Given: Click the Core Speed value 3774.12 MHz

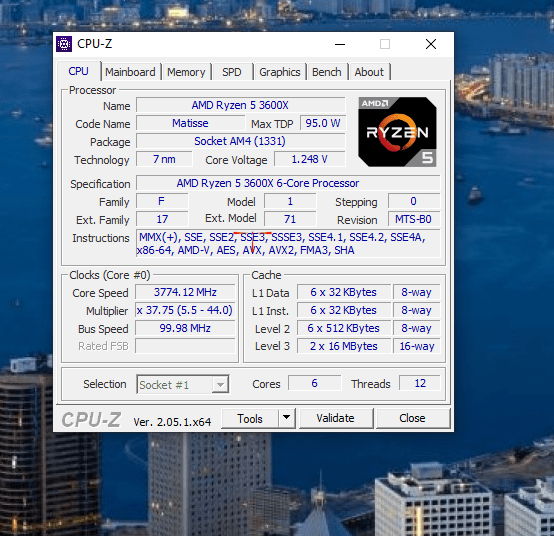Looking at the screenshot, I should [x=185, y=293].
